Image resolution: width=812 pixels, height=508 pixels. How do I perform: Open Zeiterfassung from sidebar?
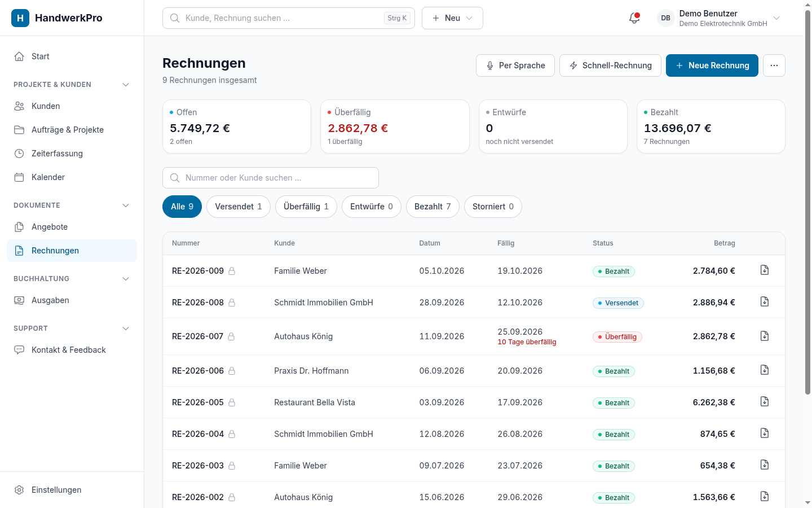coord(72,154)
